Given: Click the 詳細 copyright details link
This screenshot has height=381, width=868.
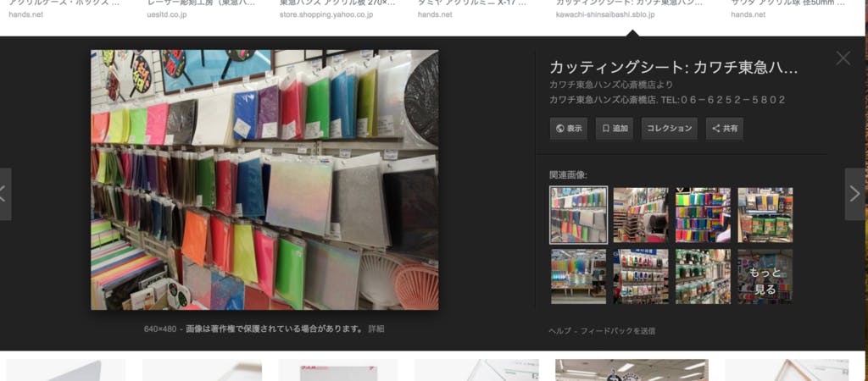Looking at the screenshot, I should tap(376, 329).
